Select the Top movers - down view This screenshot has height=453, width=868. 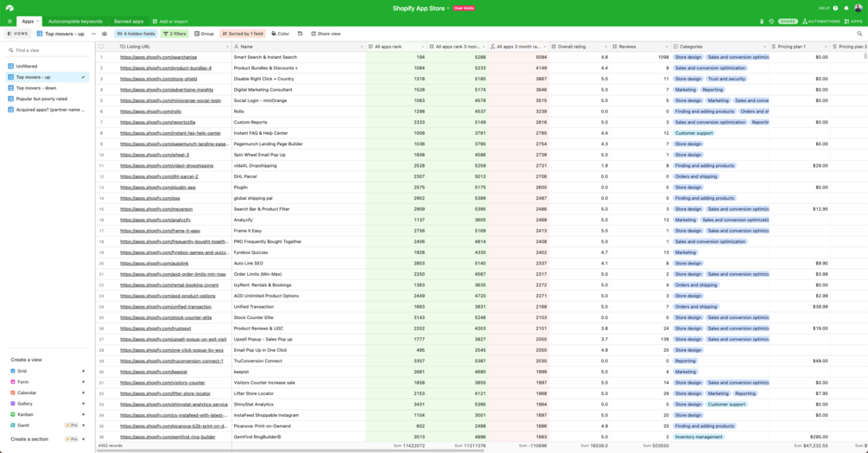pyautogui.click(x=47, y=88)
